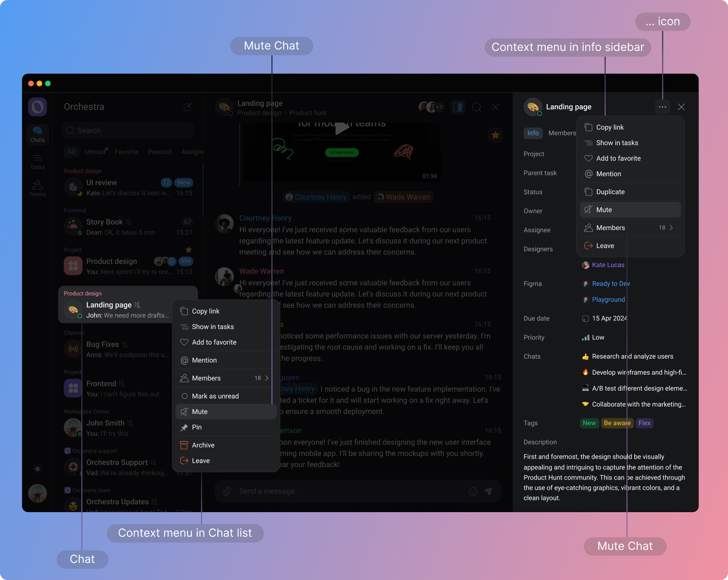Open the Low priority dropdown

point(598,337)
